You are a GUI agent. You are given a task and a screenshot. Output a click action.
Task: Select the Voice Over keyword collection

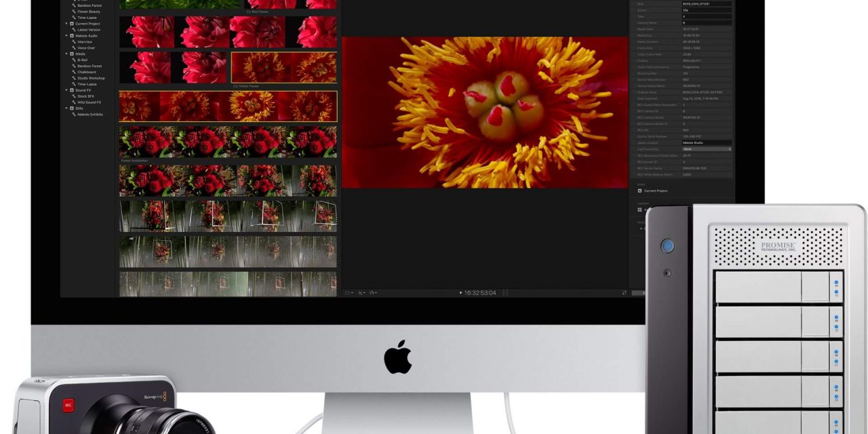point(85,48)
